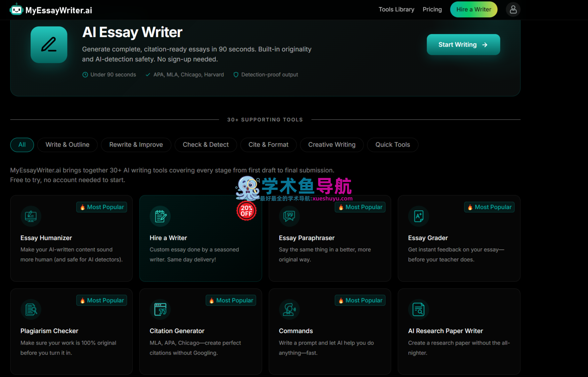Open the Essay Grader tool title
588x377 pixels.
coord(428,238)
